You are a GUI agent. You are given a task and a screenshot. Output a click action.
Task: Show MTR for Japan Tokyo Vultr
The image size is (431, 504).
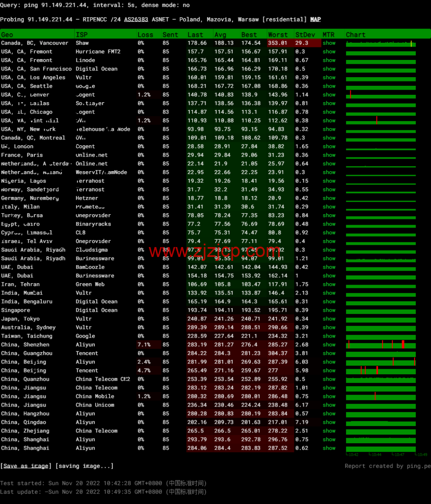[x=329, y=319]
